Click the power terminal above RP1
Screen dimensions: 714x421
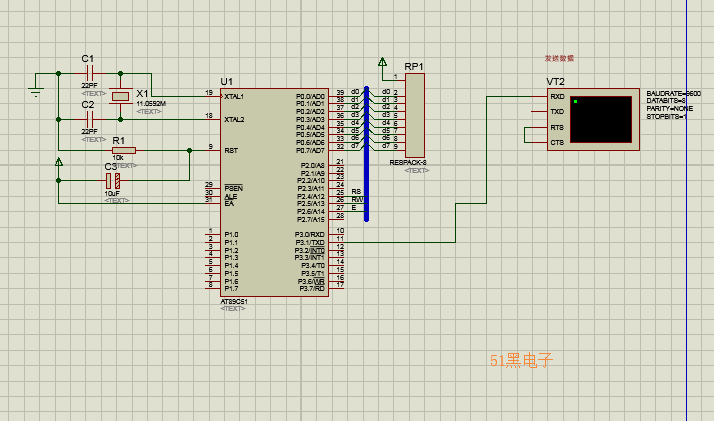[382, 62]
